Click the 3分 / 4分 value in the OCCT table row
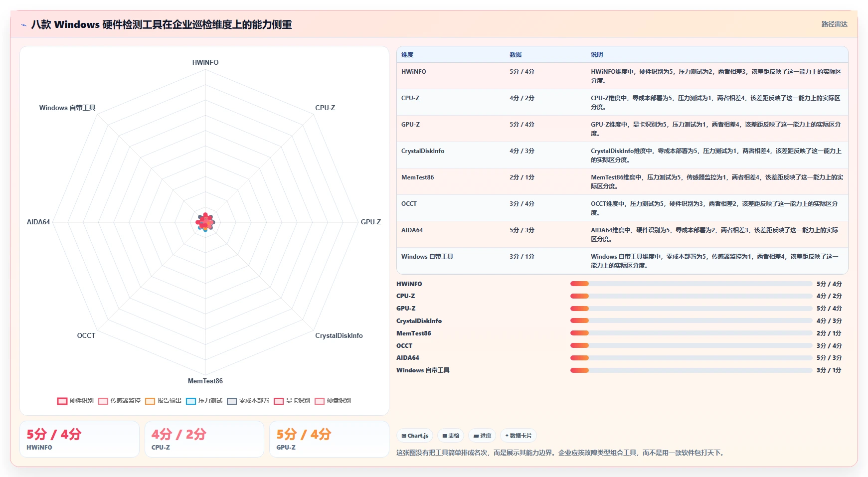 click(x=522, y=204)
